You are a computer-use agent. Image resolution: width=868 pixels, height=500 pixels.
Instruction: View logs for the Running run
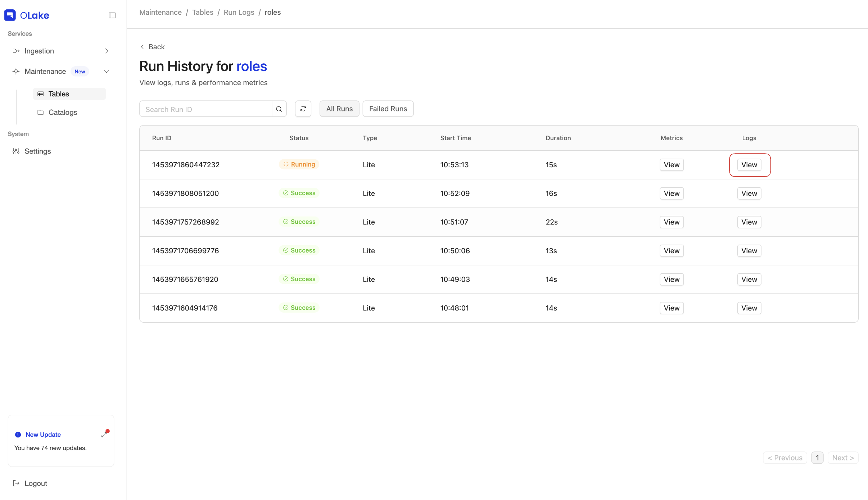click(x=749, y=164)
